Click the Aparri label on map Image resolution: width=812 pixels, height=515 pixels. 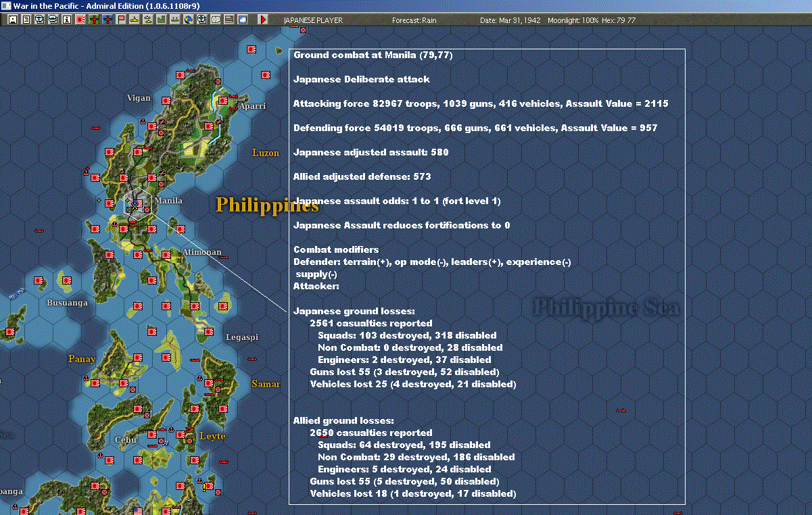tap(252, 106)
